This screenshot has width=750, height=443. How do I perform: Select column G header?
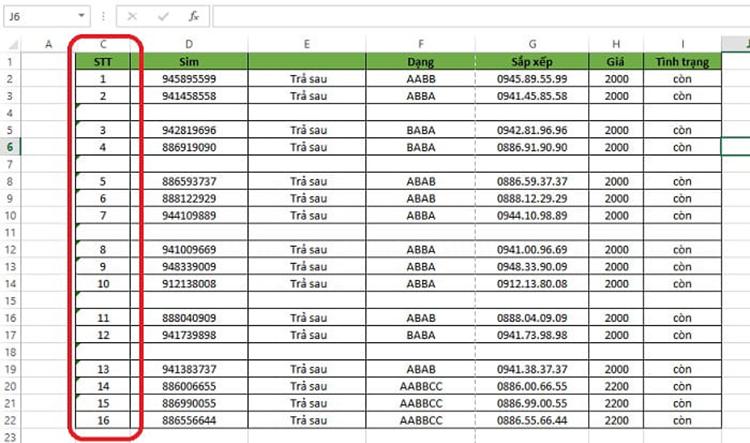point(532,44)
